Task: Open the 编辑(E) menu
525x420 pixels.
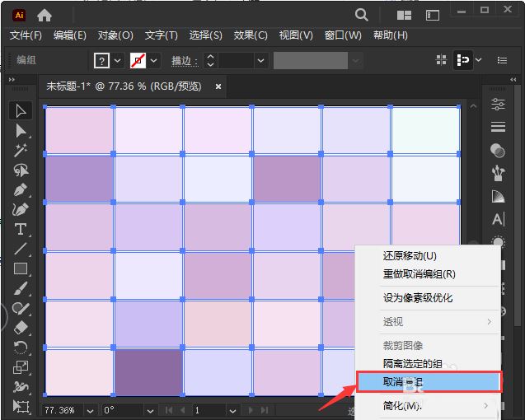Action: tap(69, 35)
